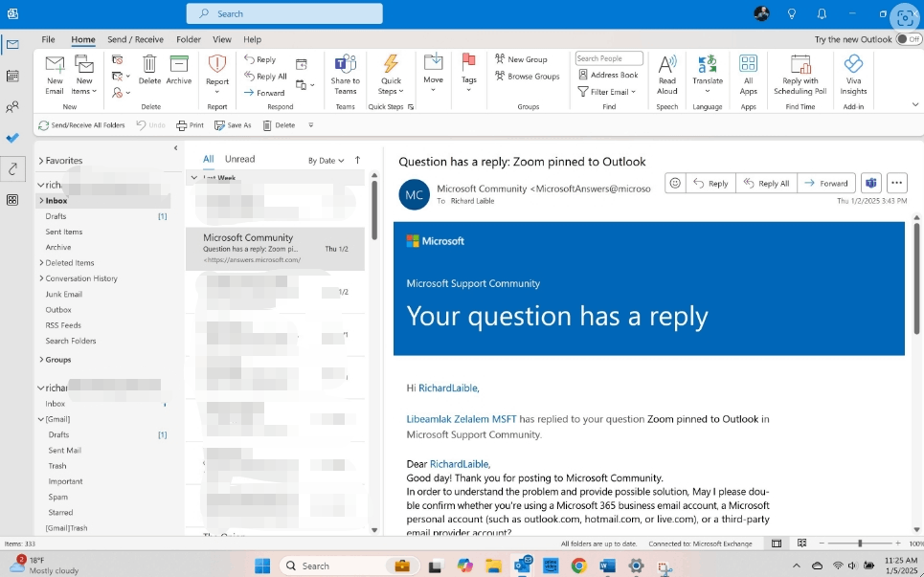
Task: Show only Unread messages
Action: tap(239, 159)
